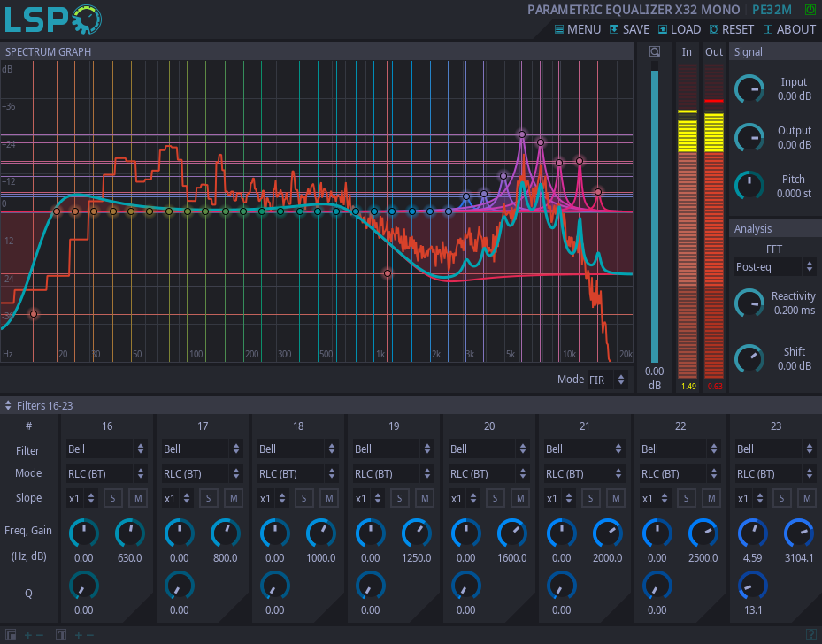Open the FFT Post-eq dropdown
Image resolution: width=822 pixels, height=644 pixels.
[774, 267]
